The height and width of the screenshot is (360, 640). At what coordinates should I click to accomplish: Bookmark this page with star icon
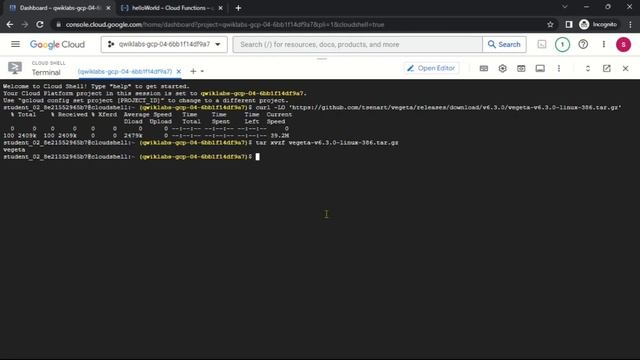(550, 24)
